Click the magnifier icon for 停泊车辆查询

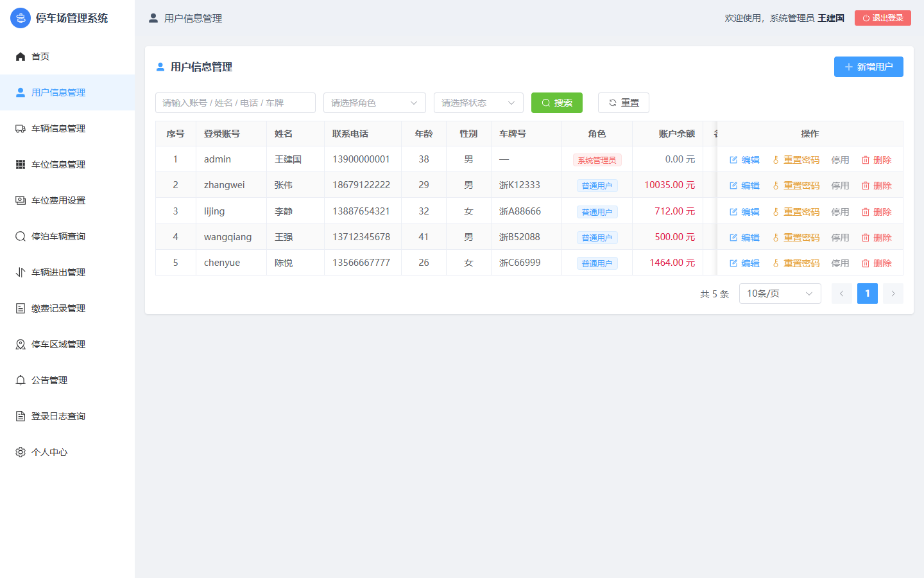(21, 236)
